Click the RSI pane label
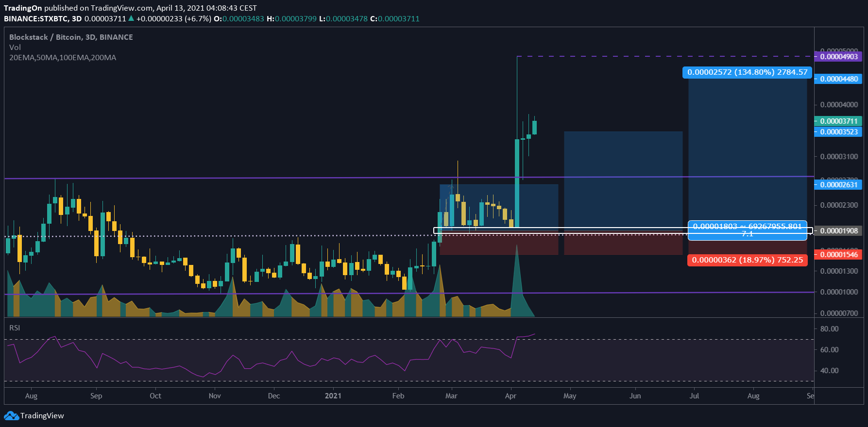868x427 pixels. point(15,328)
